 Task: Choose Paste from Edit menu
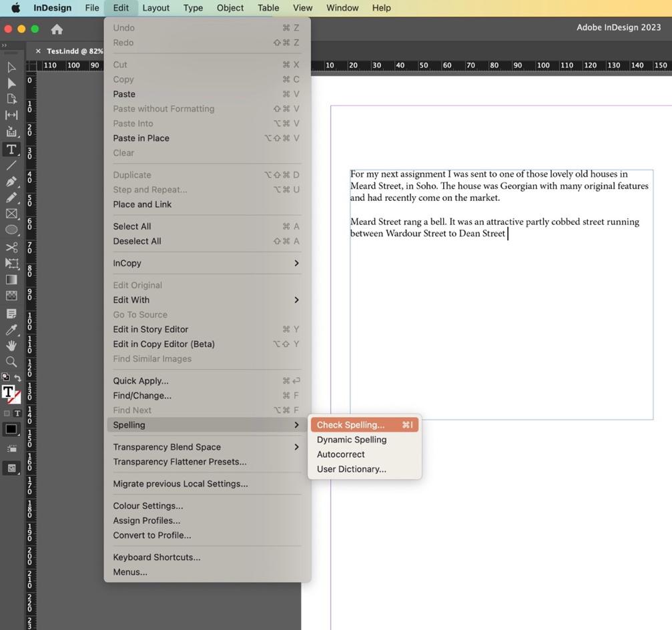pyautogui.click(x=207, y=94)
